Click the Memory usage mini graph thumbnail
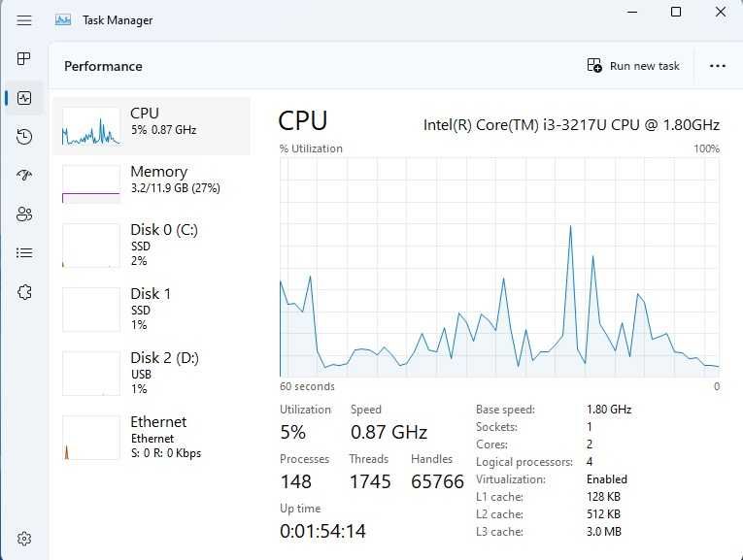 [91, 184]
